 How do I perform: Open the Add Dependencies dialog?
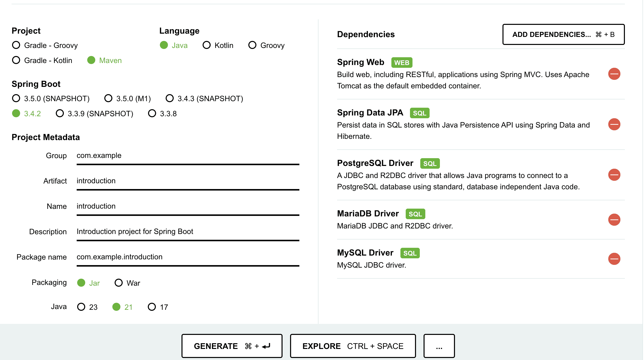pyautogui.click(x=563, y=34)
